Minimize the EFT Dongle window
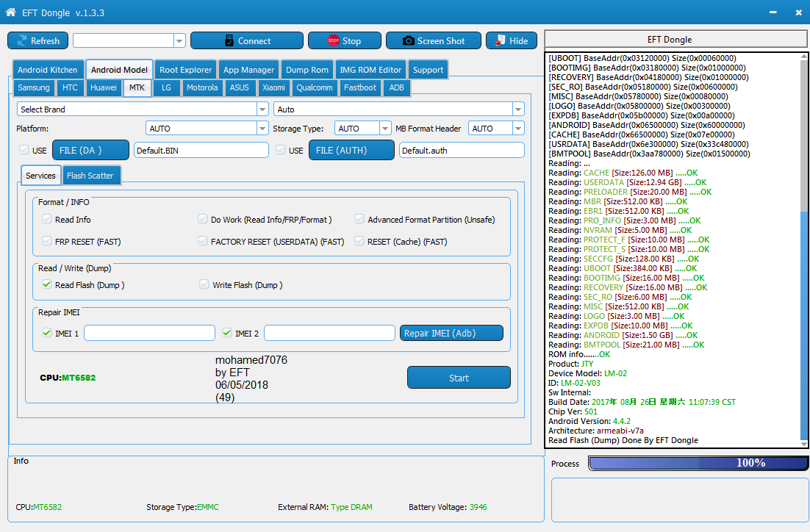This screenshot has height=532, width=810. (x=773, y=12)
